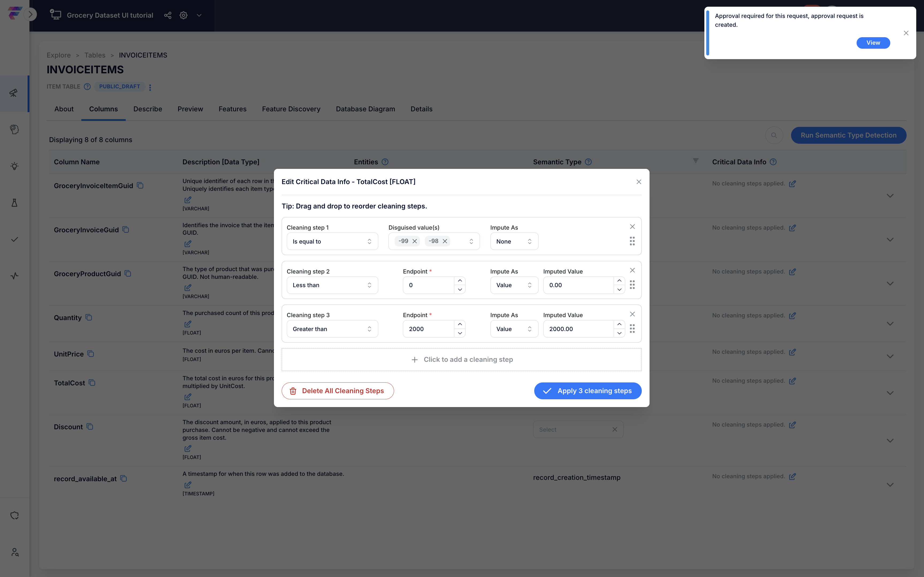924x577 pixels.
Task: Switch to the Preview tab
Action: pos(190,109)
